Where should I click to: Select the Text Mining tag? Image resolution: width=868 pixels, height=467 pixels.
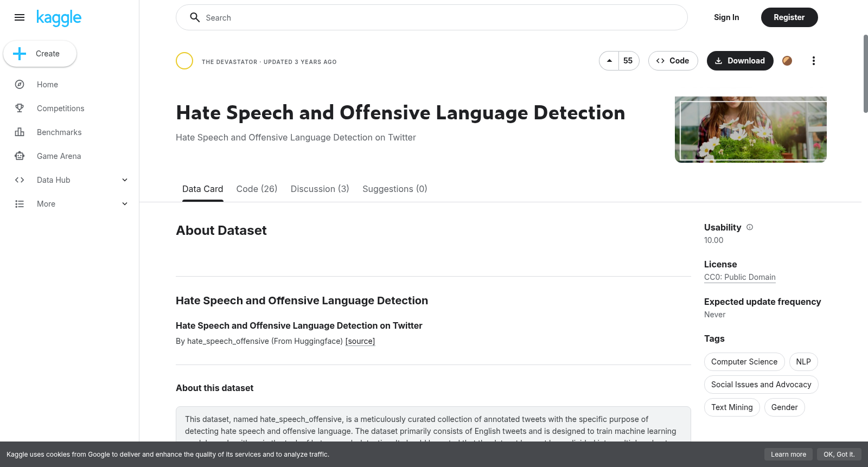732,407
